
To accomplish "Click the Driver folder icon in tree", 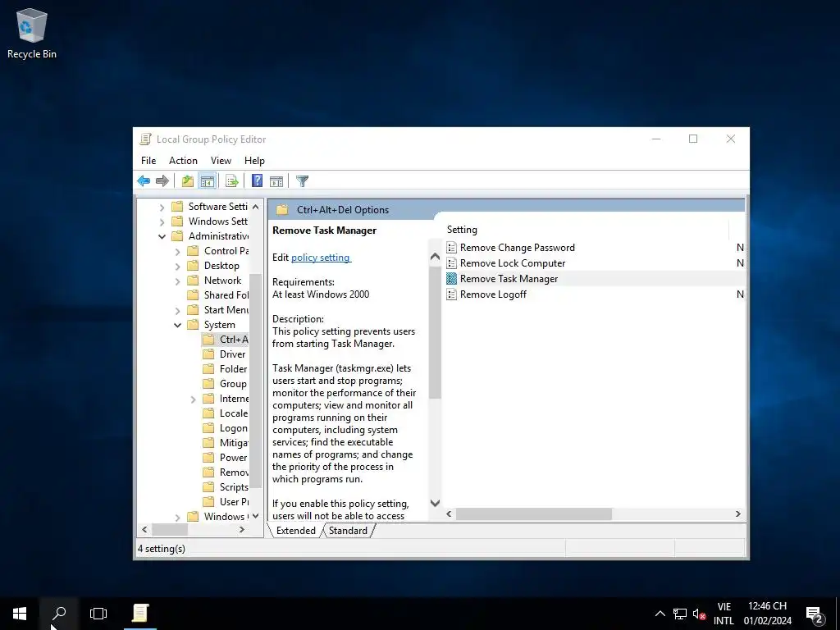I will [x=209, y=354].
